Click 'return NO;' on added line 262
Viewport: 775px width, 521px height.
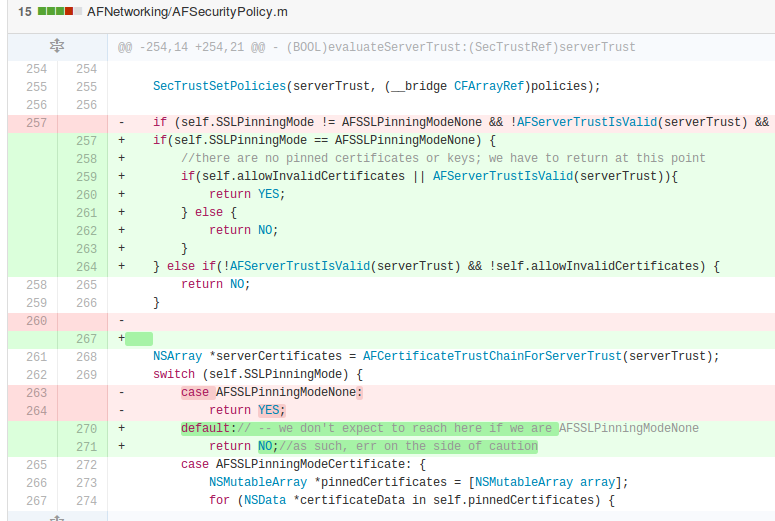(x=244, y=230)
